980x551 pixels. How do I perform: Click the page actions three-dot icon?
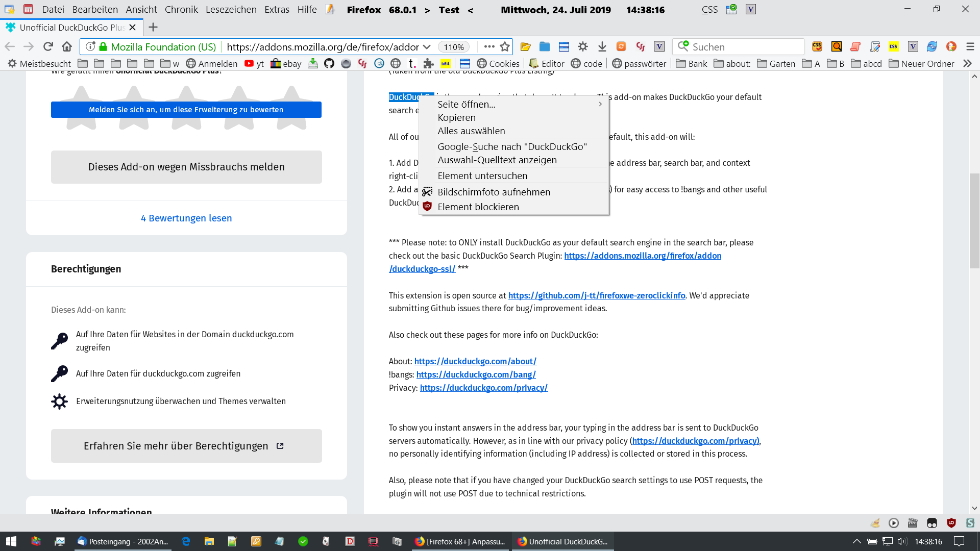(489, 46)
